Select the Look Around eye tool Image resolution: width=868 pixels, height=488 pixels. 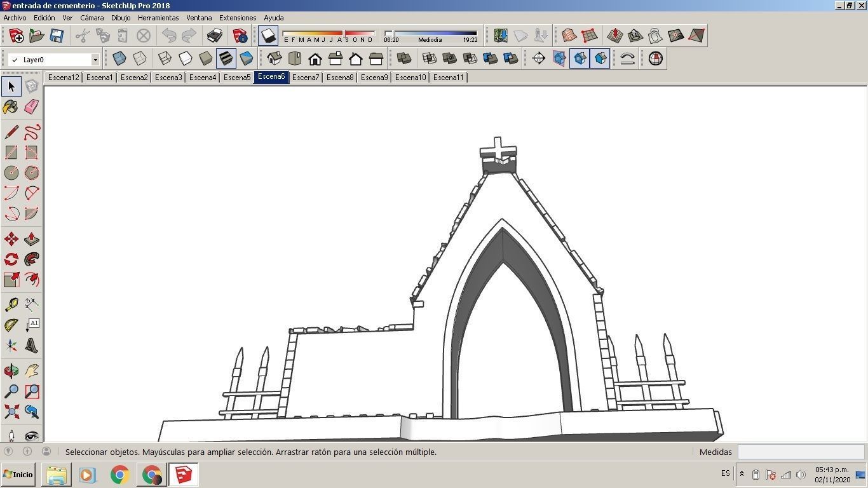(32, 435)
